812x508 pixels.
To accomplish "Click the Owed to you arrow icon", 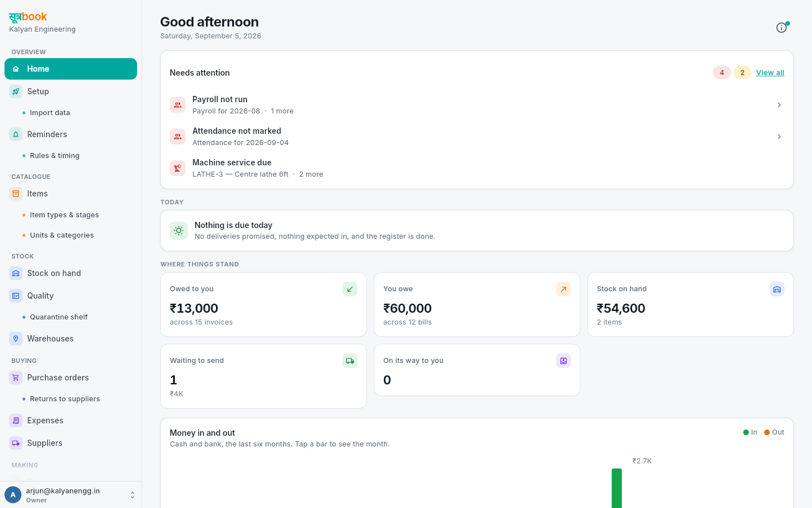I will click(x=350, y=289).
